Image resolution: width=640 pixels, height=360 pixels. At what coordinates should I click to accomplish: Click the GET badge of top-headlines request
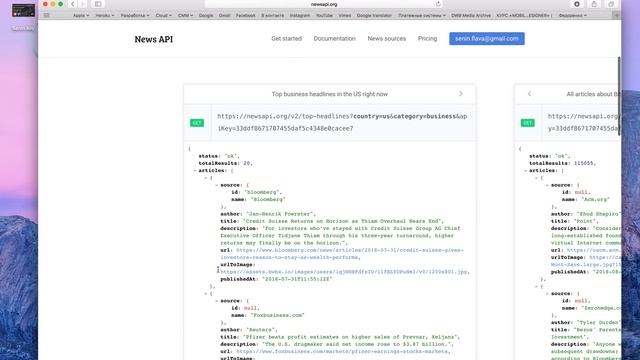tap(197, 123)
